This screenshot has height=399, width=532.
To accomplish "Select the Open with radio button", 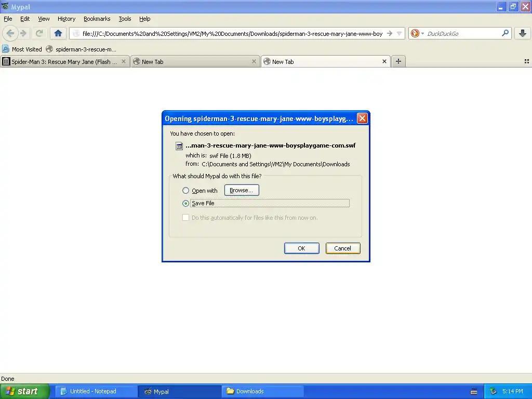I will click(x=185, y=190).
